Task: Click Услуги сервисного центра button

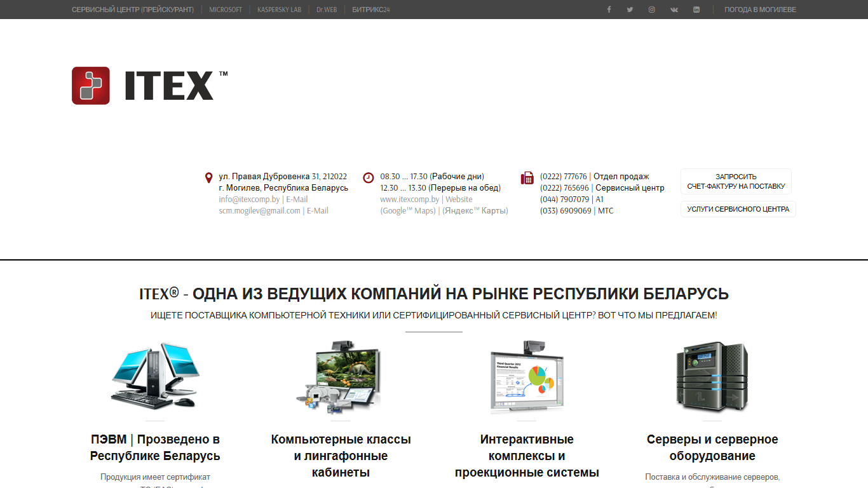Action: 738,209
